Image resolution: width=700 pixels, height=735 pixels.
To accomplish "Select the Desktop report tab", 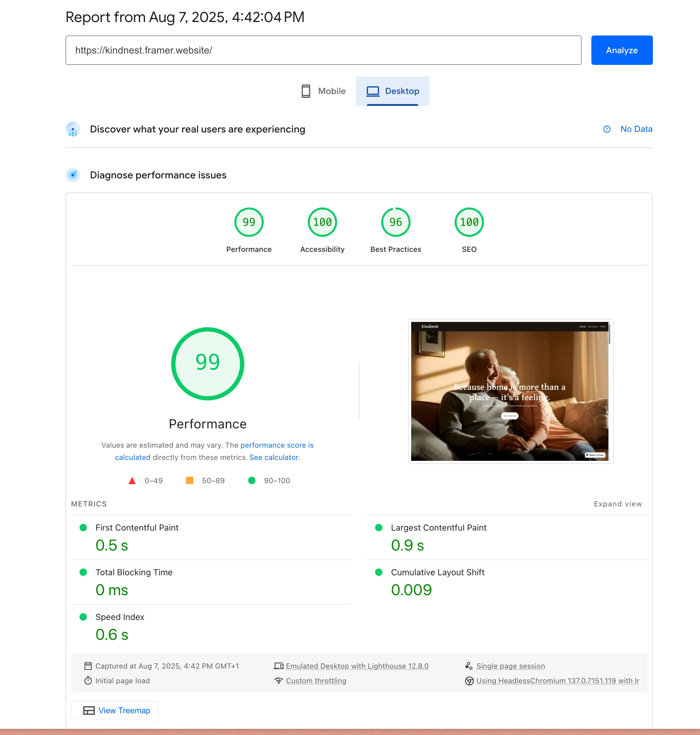I will pyautogui.click(x=393, y=91).
